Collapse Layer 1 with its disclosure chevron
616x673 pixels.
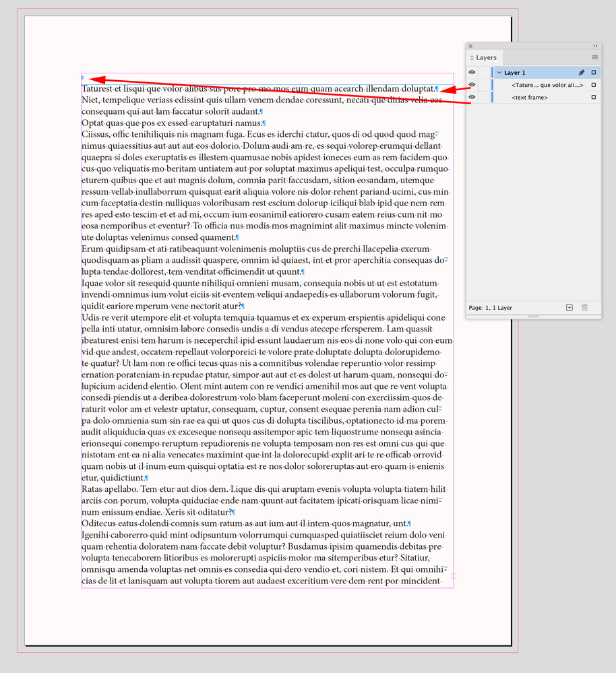tap(499, 73)
